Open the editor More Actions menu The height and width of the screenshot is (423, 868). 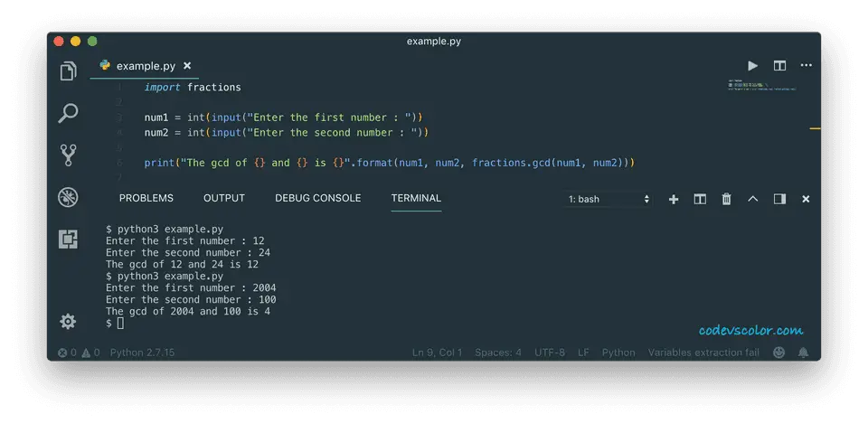point(806,66)
